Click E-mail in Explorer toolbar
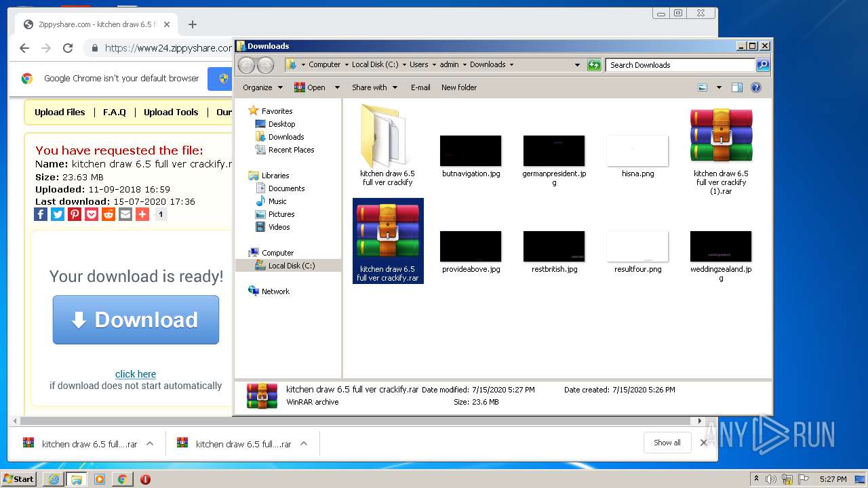This screenshot has height=488, width=868. (420, 87)
